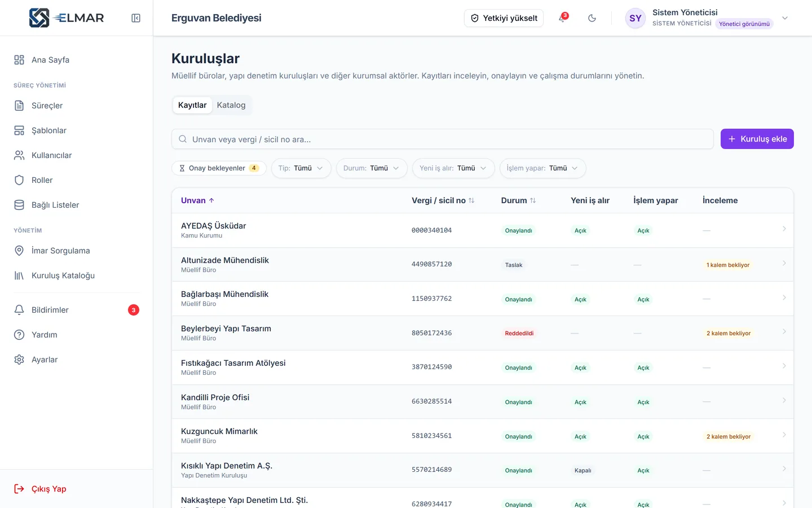
Task: Click the Kuruluş Kataloğu library icon
Action: 19,275
